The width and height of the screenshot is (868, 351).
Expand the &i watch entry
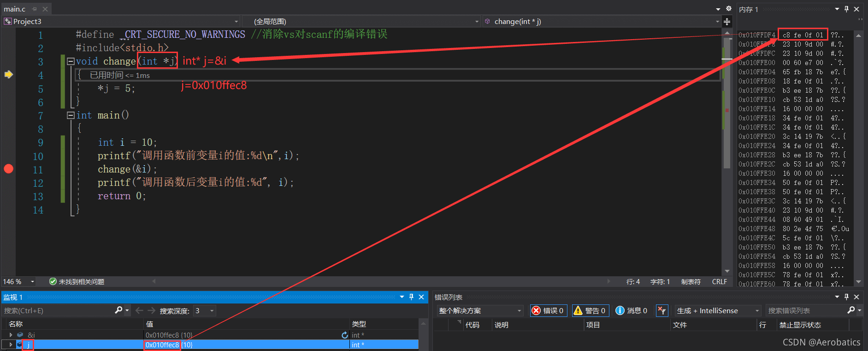pos(11,335)
